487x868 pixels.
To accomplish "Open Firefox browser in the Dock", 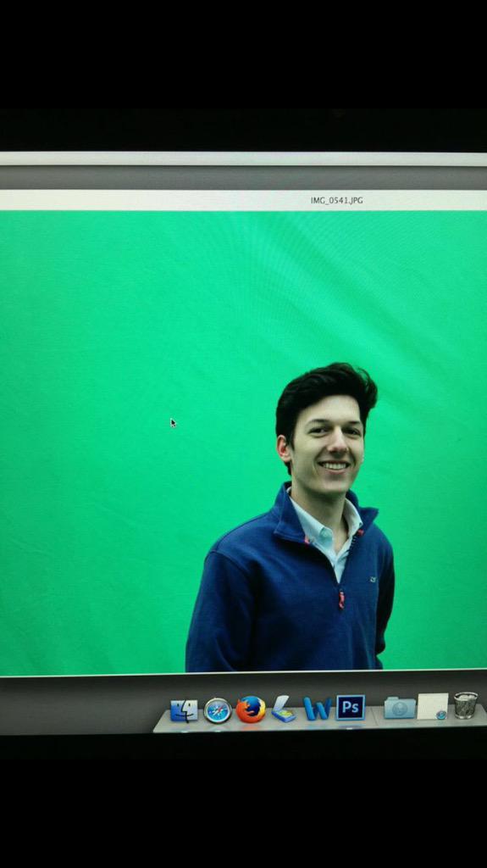I will tap(251, 709).
